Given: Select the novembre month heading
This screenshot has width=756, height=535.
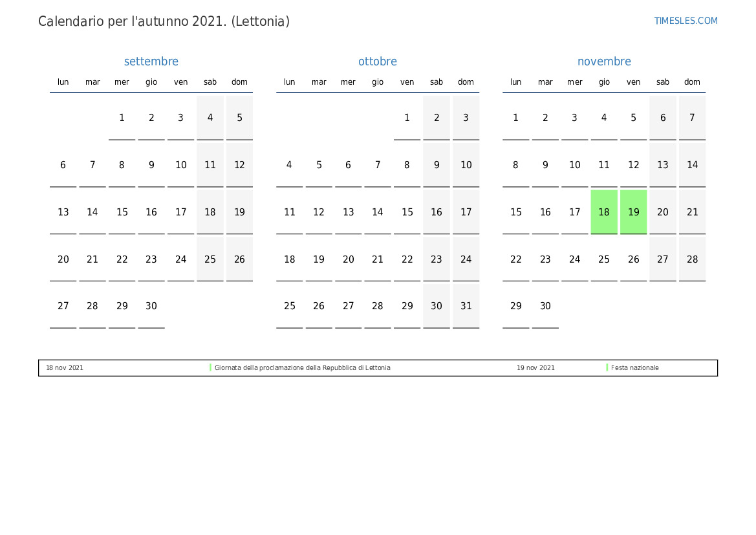Looking at the screenshot, I should (x=604, y=61).
